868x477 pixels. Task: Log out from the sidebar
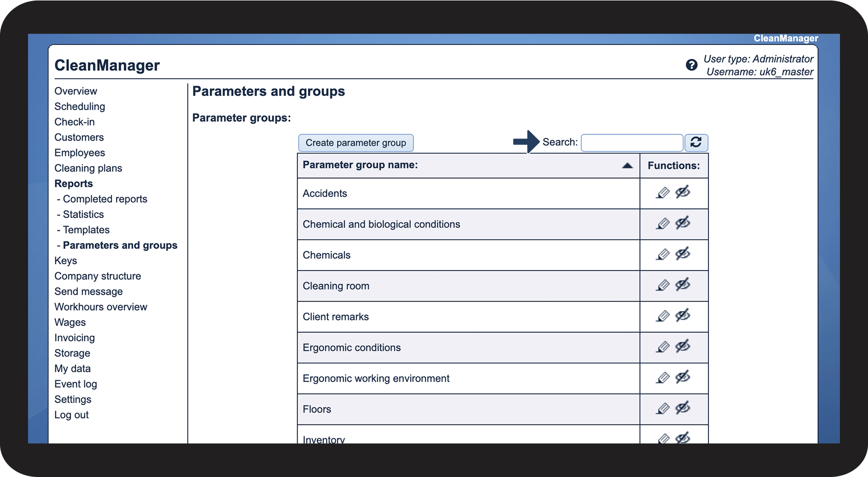72,415
